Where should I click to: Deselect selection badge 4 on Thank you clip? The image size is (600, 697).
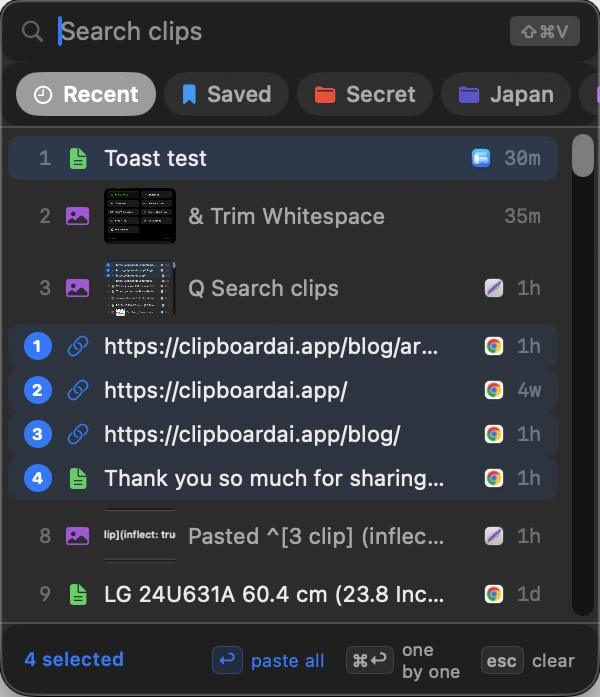click(37, 478)
